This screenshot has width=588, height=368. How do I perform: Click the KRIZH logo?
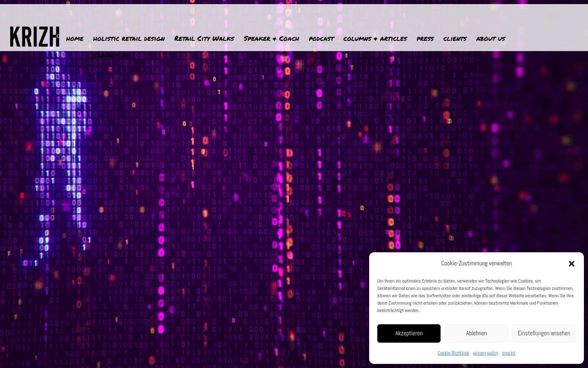click(35, 37)
